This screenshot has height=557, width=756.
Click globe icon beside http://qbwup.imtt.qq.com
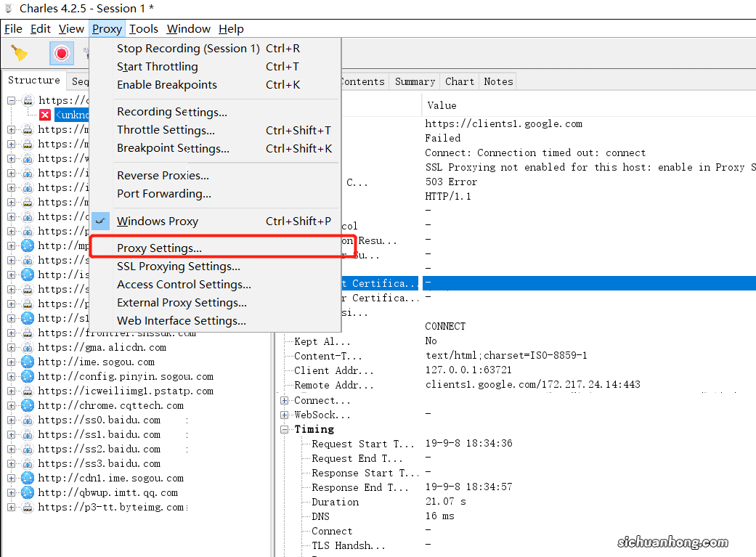pyautogui.click(x=28, y=492)
